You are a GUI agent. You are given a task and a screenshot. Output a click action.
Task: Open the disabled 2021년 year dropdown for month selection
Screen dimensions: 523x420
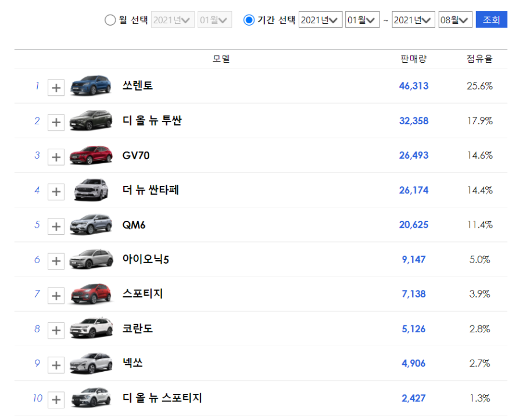[173, 20]
